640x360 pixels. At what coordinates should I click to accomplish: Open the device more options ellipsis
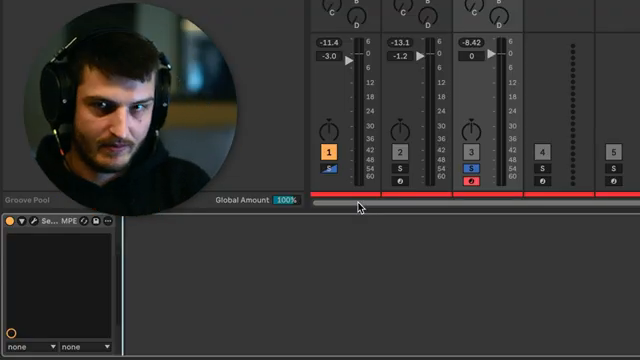108,221
